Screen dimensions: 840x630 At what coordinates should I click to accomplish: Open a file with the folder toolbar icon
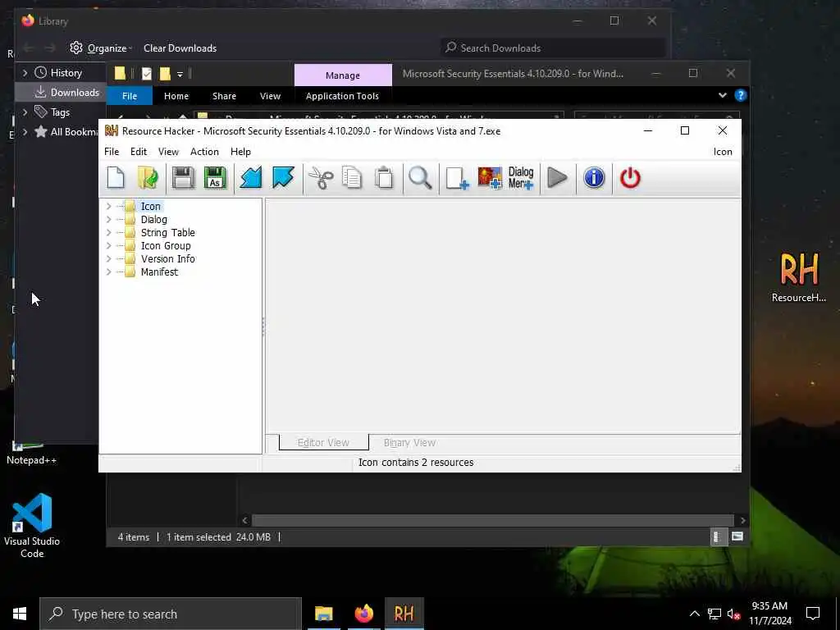click(148, 178)
